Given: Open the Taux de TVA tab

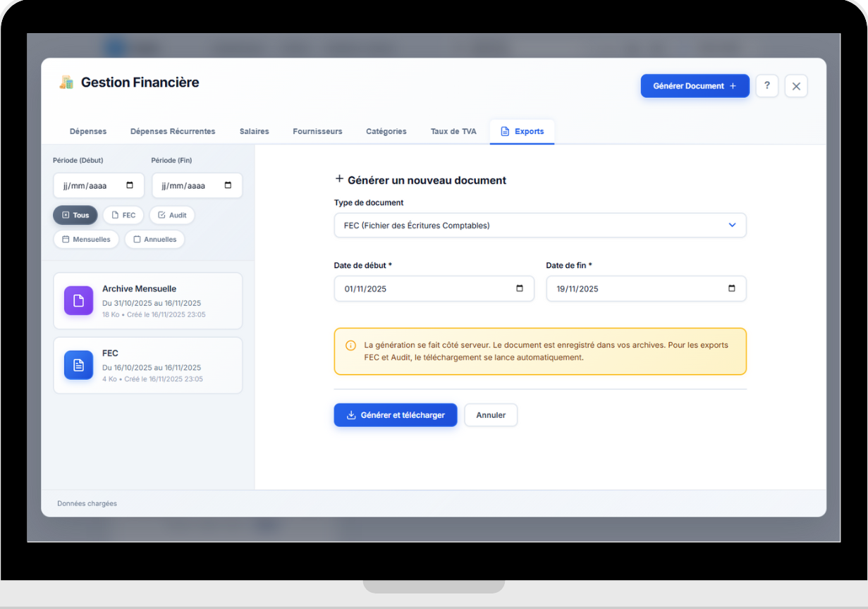Looking at the screenshot, I should tap(453, 131).
